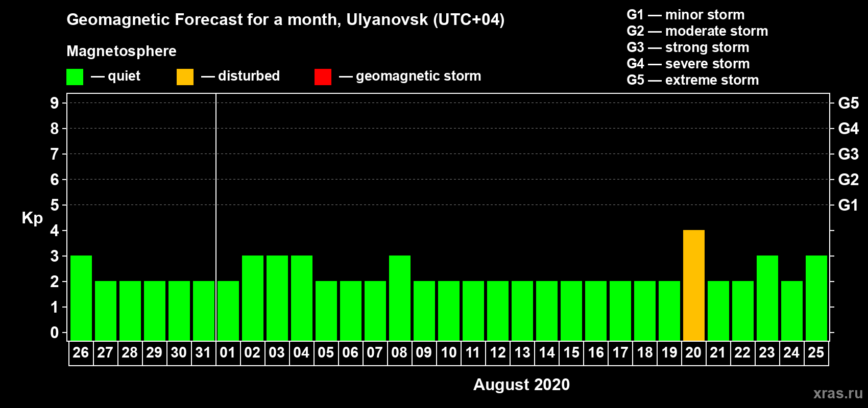Click the 'G5 — extreme storm' legend line
The height and width of the screenshot is (408, 868).
point(693,80)
